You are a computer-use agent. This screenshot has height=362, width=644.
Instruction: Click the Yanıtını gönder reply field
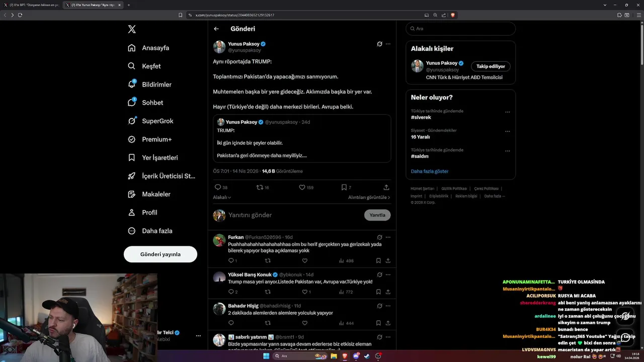(x=294, y=215)
